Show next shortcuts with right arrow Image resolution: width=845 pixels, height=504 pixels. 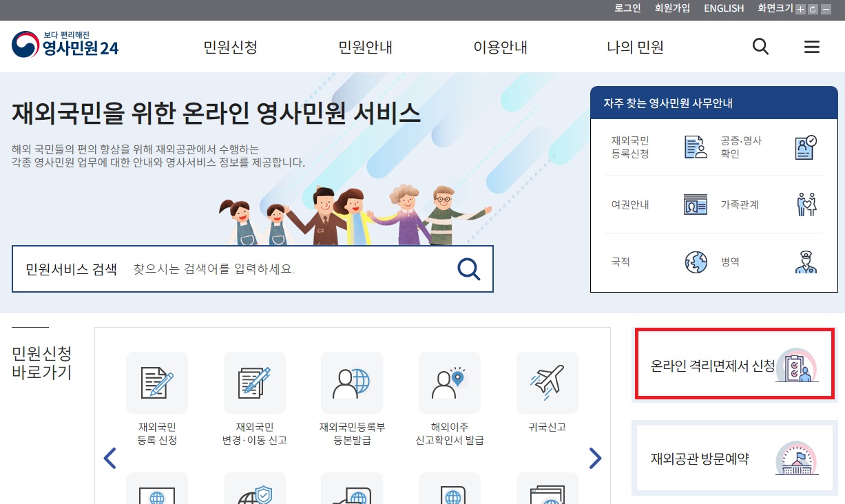(596, 458)
